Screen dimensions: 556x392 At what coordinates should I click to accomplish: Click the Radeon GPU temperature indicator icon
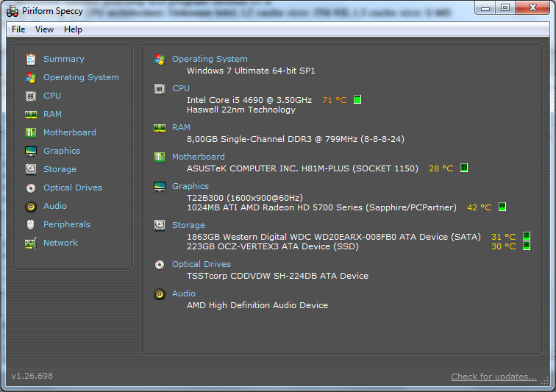click(502, 207)
